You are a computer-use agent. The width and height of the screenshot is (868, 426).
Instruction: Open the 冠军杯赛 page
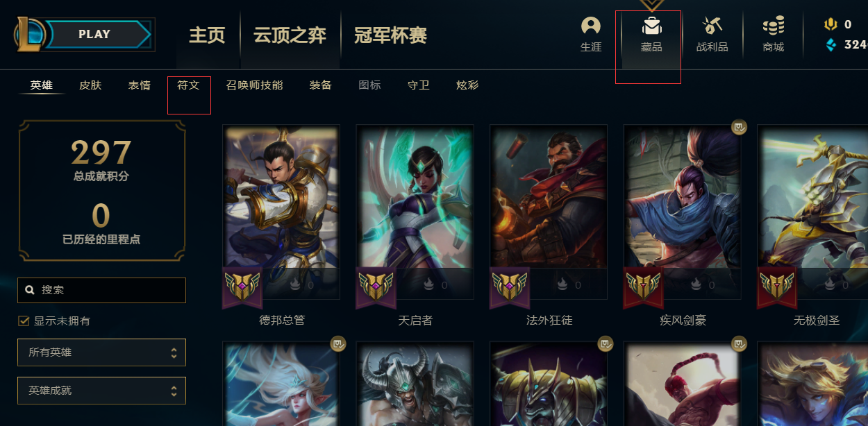coord(390,35)
